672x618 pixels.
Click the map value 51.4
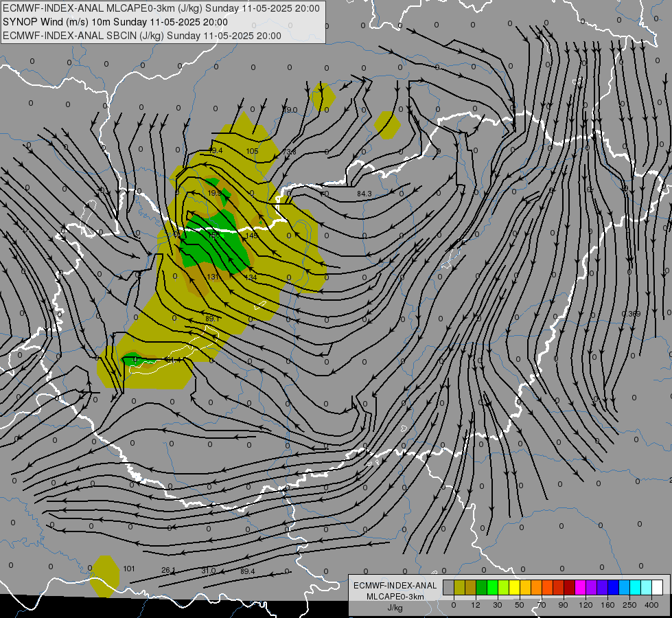click(x=174, y=360)
